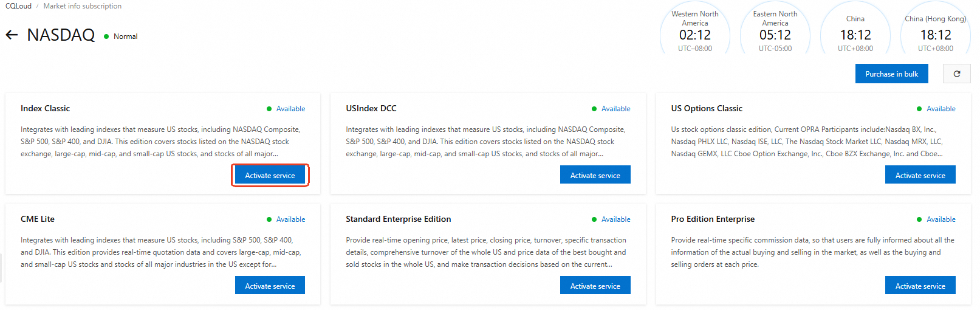980x310 pixels.
Task: Activate service for USIndex DCC
Action: click(595, 176)
